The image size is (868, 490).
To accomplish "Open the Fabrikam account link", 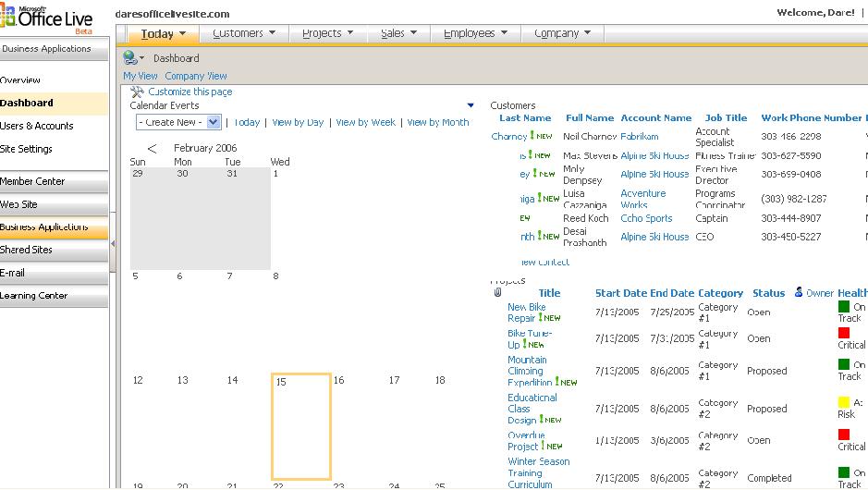I will click(640, 137).
